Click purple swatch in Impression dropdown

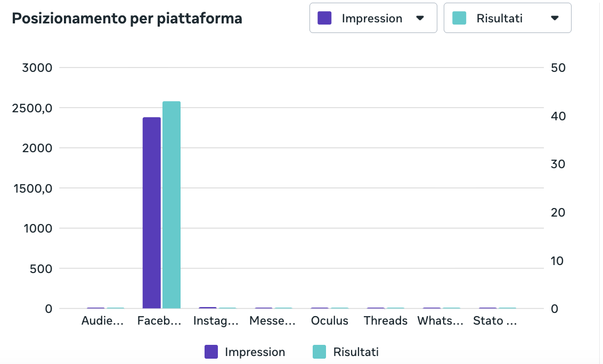coord(324,18)
